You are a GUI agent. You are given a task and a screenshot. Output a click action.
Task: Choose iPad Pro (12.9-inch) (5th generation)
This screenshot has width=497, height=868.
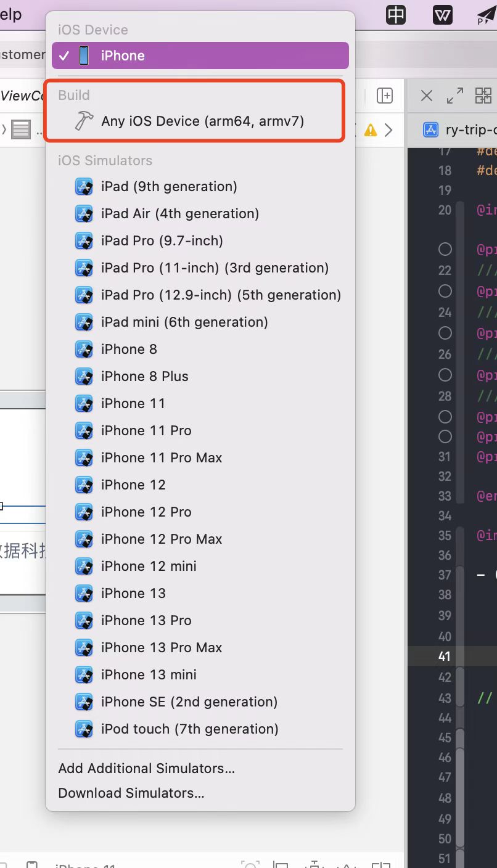click(x=200, y=295)
